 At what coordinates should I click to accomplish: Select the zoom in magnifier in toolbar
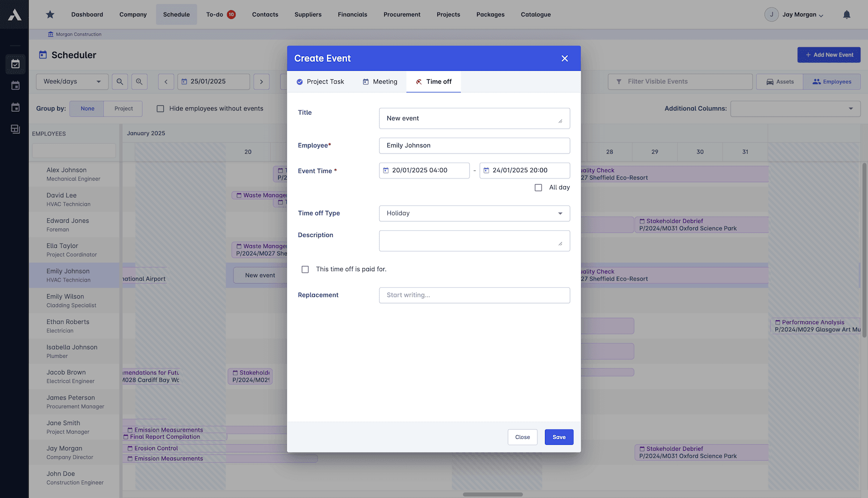pyautogui.click(x=139, y=81)
